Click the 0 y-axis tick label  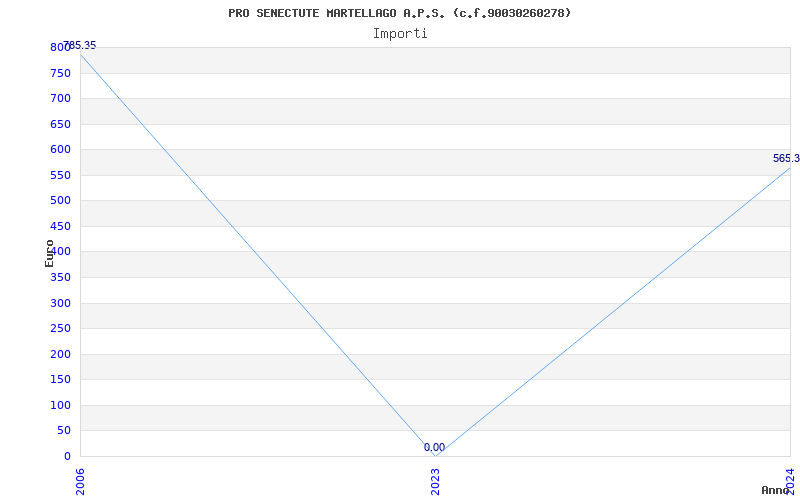(x=67, y=457)
